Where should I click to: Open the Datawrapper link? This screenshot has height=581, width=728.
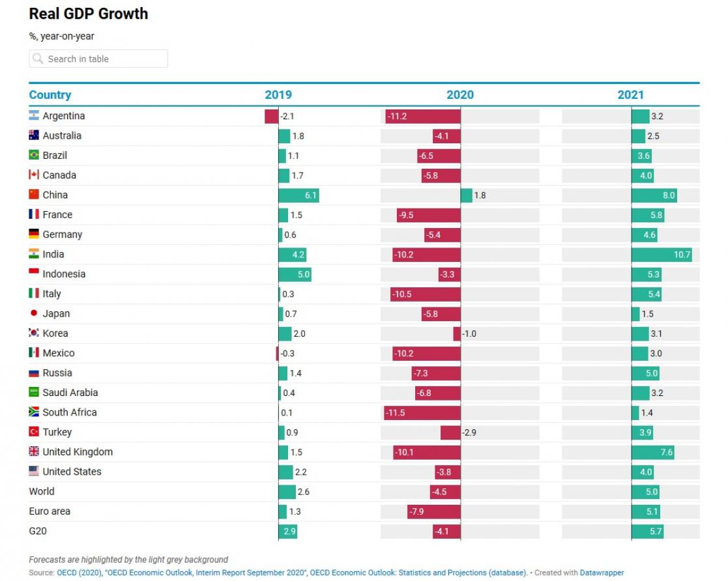pyautogui.click(x=602, y=573)
